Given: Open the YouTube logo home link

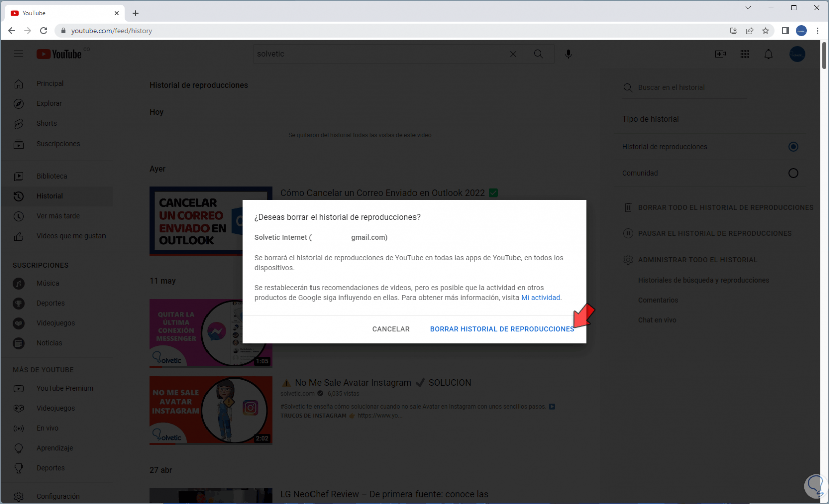Looking at the screenshot, I should click(x=59, y=54).
